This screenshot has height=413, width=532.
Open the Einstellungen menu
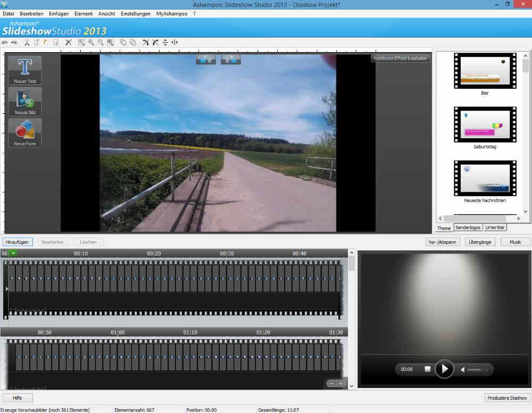pos(135,13)
